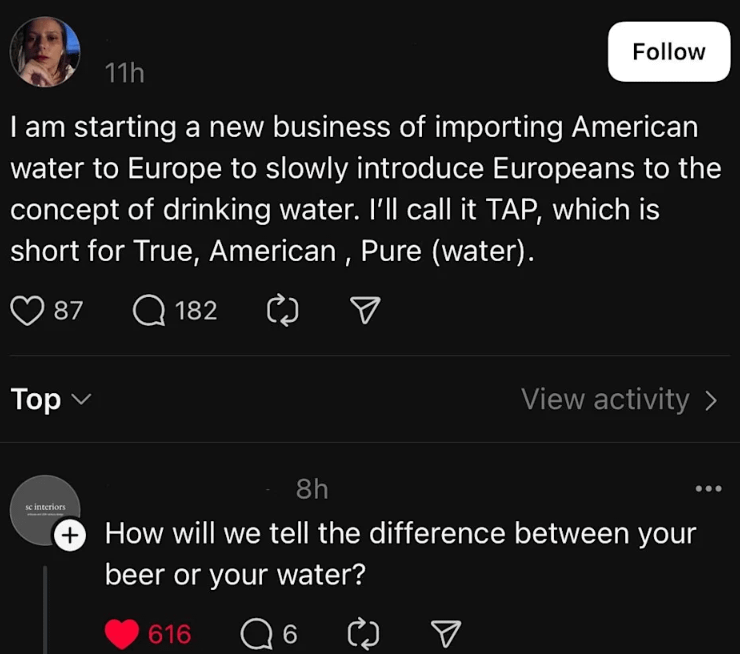Share the beer or water reply
Image resolution: width=740 pixels, height=654 pixels.
pyautogui.click(x=444, y=634)
